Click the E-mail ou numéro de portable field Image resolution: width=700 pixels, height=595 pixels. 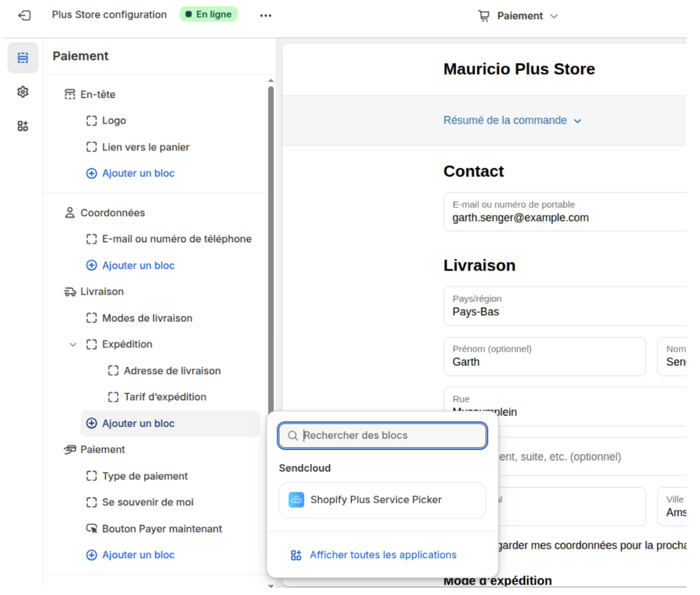(x=565, y=212)
